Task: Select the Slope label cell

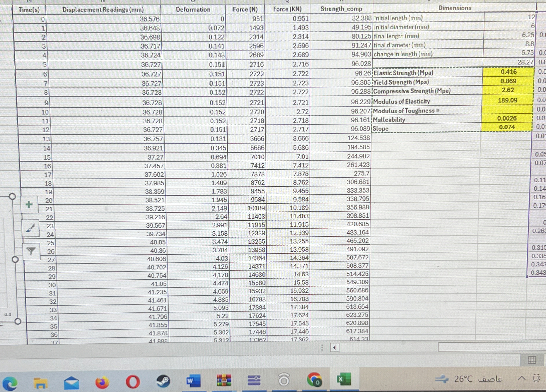Action: [426, 128]
